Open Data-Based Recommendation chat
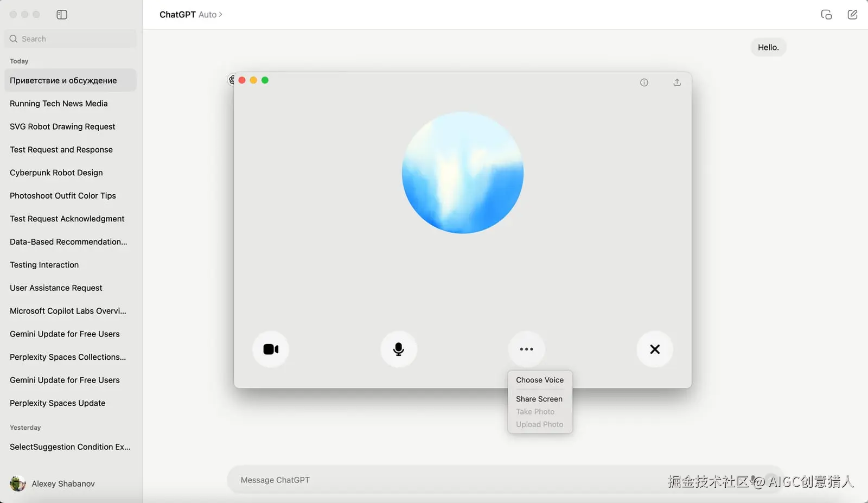The width and height of the screenshot is (868, 503). click(x=71, y=242)
